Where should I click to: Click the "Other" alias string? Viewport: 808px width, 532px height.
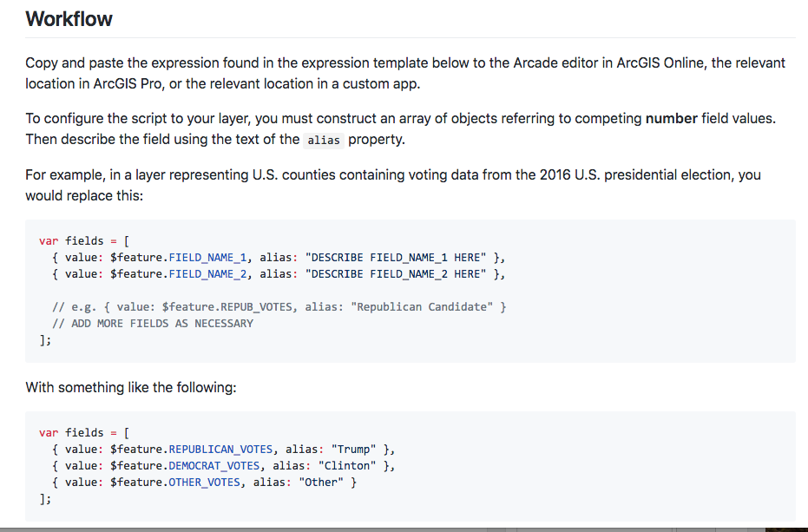click(x=321, y=482)
